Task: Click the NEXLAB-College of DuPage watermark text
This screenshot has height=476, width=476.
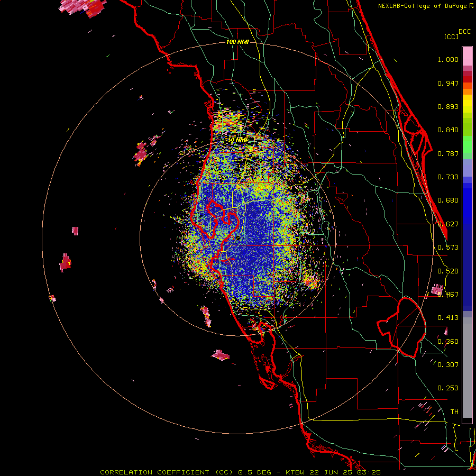Action: 425,6
